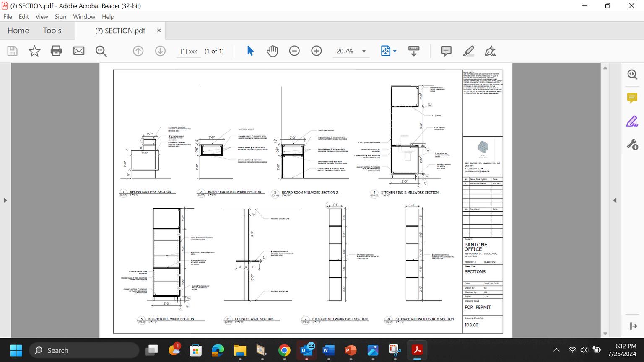Open the zoom search tool in right pane
Screen dimensions: 644x362
632,75
